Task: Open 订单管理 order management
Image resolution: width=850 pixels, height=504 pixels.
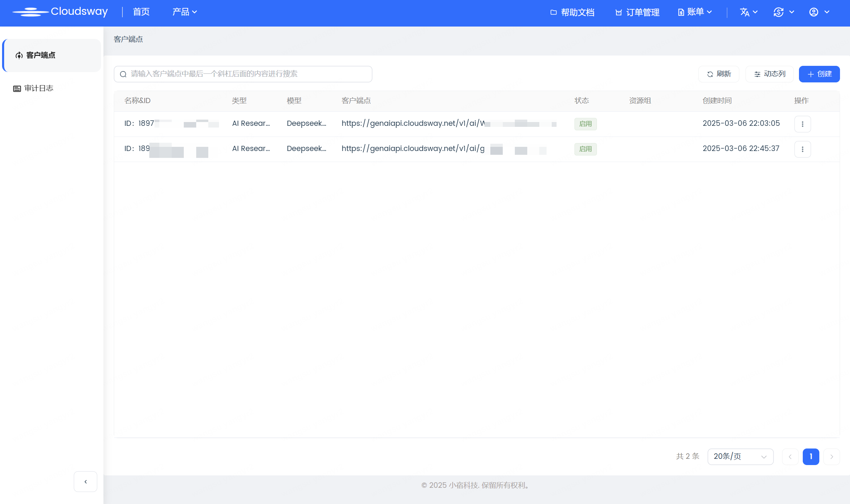Action: pyautogui.click(x=637, y=12)
